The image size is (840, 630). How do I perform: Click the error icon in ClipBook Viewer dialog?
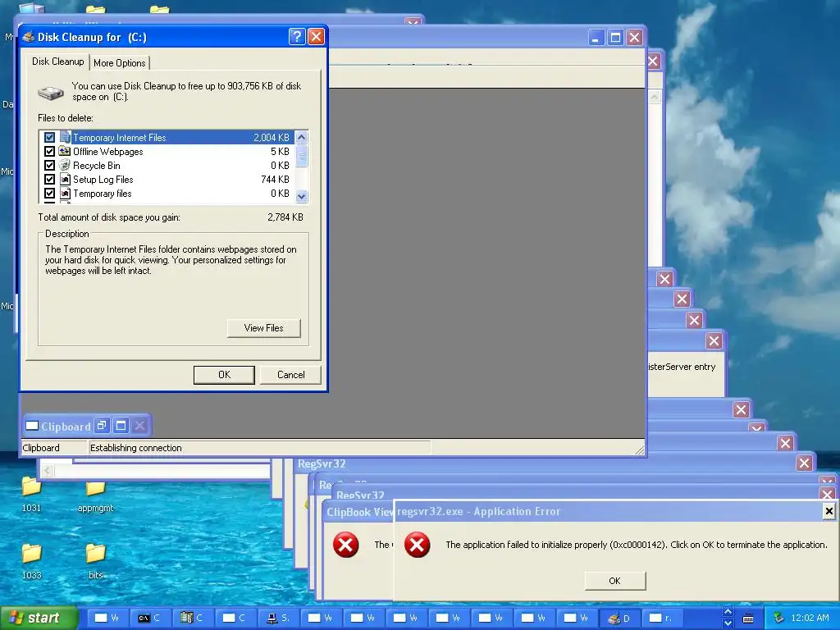(x=345, y=545)
